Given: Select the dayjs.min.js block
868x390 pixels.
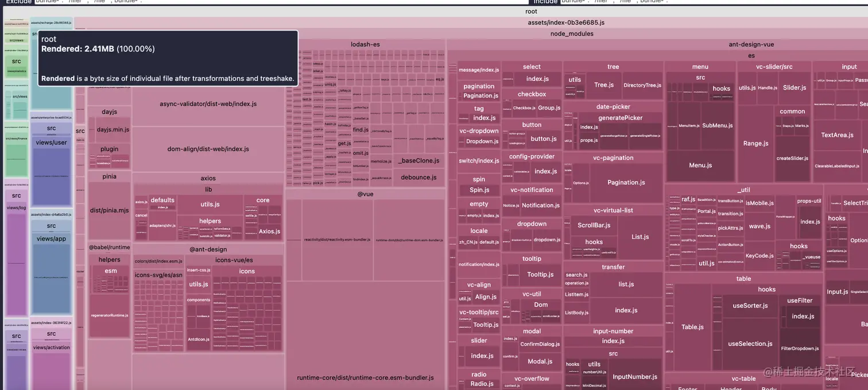Looking at the screenshot, I should [x=113, y=130].
